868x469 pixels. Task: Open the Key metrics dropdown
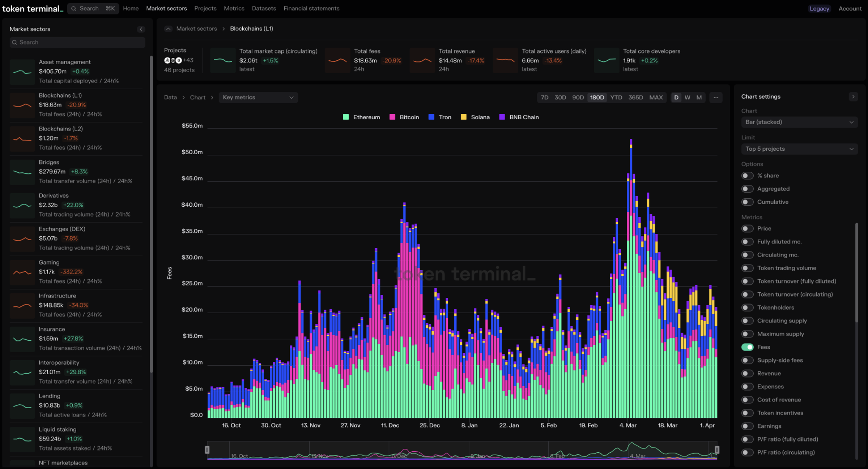(258, 97)
